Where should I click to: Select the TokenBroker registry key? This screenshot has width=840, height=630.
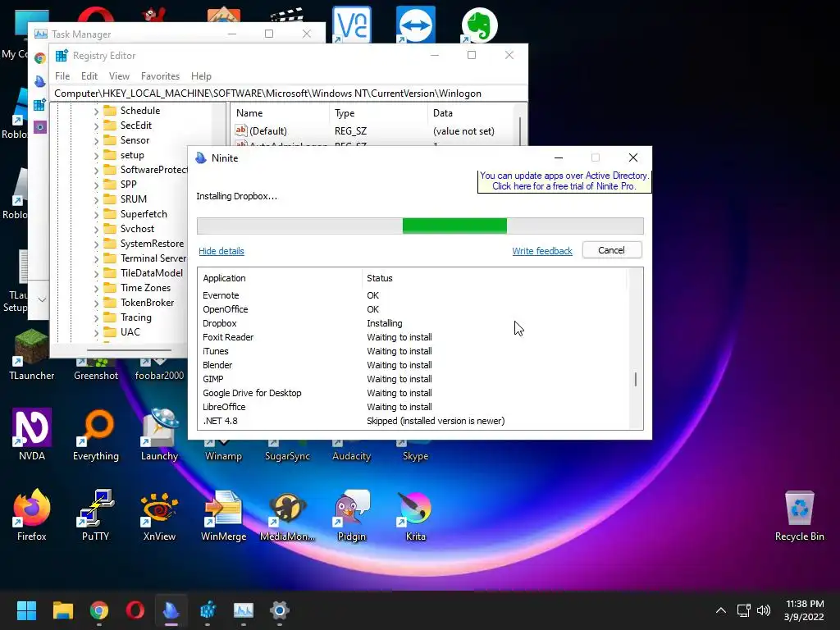147,303
